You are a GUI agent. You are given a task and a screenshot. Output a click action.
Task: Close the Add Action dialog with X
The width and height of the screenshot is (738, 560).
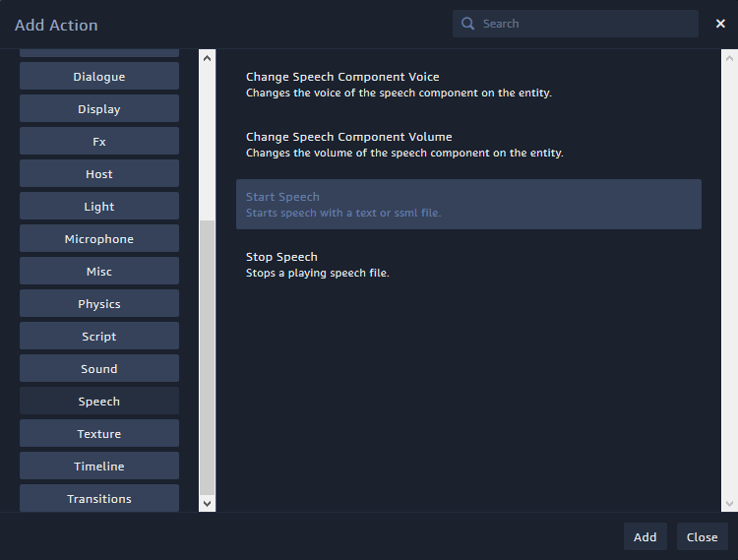[x=720, y=24]
